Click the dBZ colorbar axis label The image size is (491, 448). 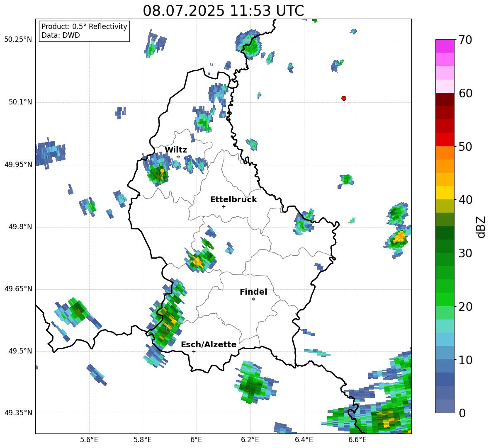(481, 227)
